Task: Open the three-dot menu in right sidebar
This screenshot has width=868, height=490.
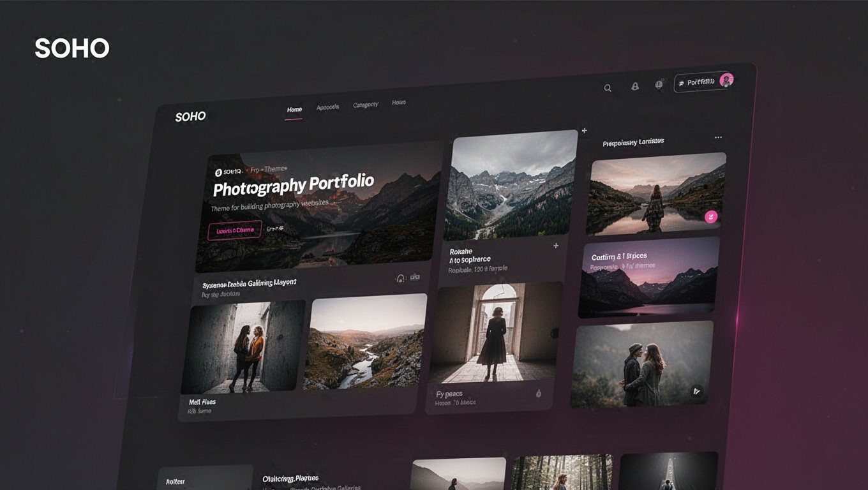Action: pyautogui.click(x=718, y=137)
